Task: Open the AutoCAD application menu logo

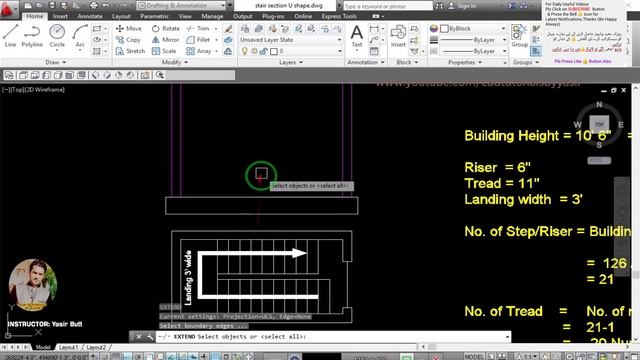Action: (x=7, y=8)
